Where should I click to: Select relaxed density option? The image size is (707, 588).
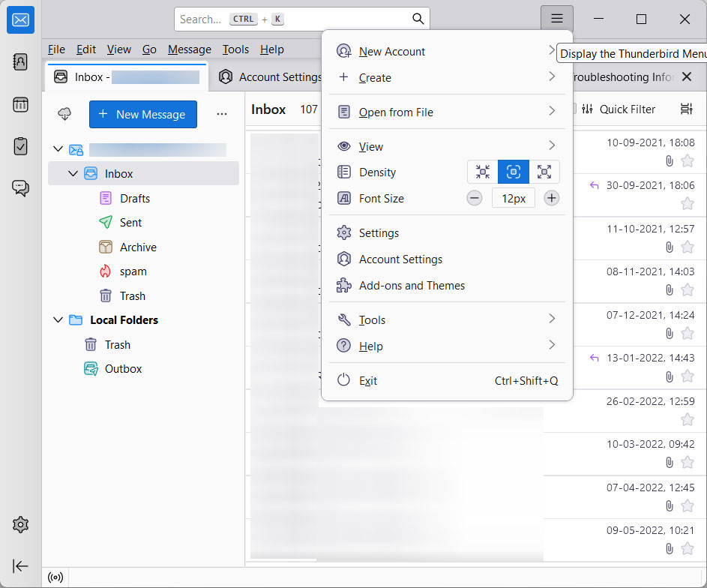pyautogui.click(x=544, y=172)
